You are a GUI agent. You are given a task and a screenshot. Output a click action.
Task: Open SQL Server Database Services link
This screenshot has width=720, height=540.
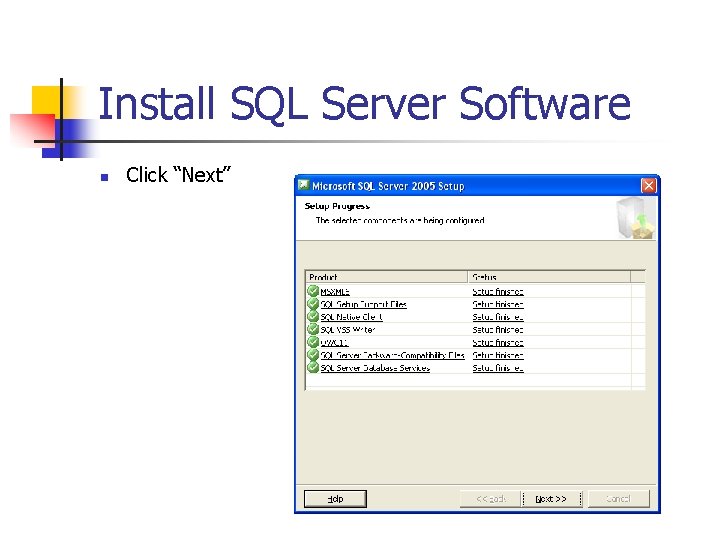pyautogui.click(x=375, y=368)
